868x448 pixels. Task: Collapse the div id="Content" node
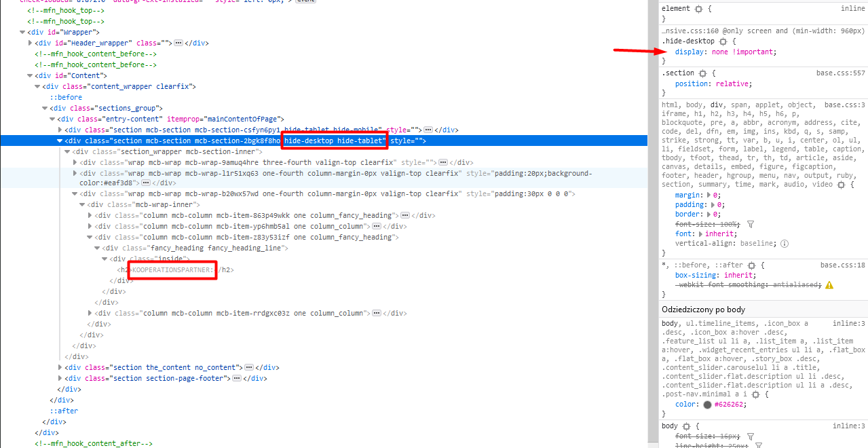click(x=30, y=75)
